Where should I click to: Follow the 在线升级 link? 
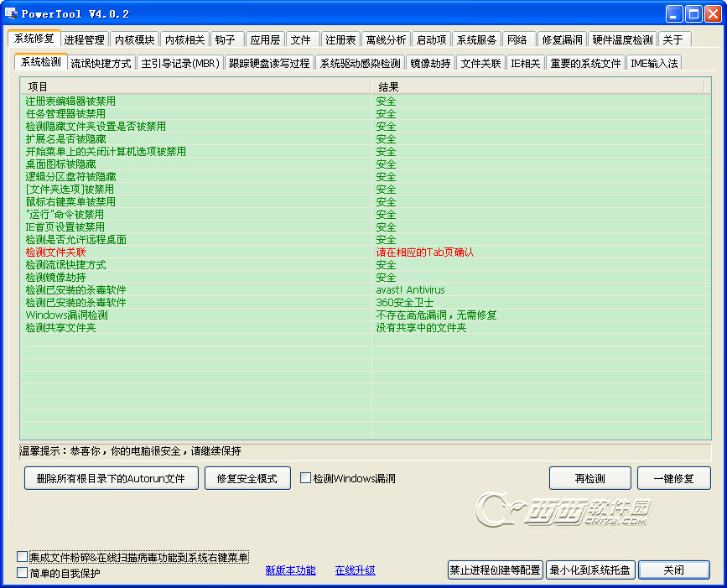click(x=356, y=570)
